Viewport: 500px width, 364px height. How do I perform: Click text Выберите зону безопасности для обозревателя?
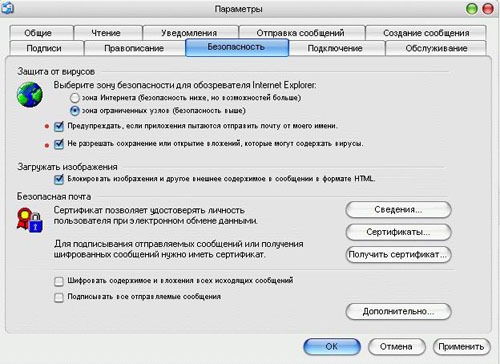(185, 85)
